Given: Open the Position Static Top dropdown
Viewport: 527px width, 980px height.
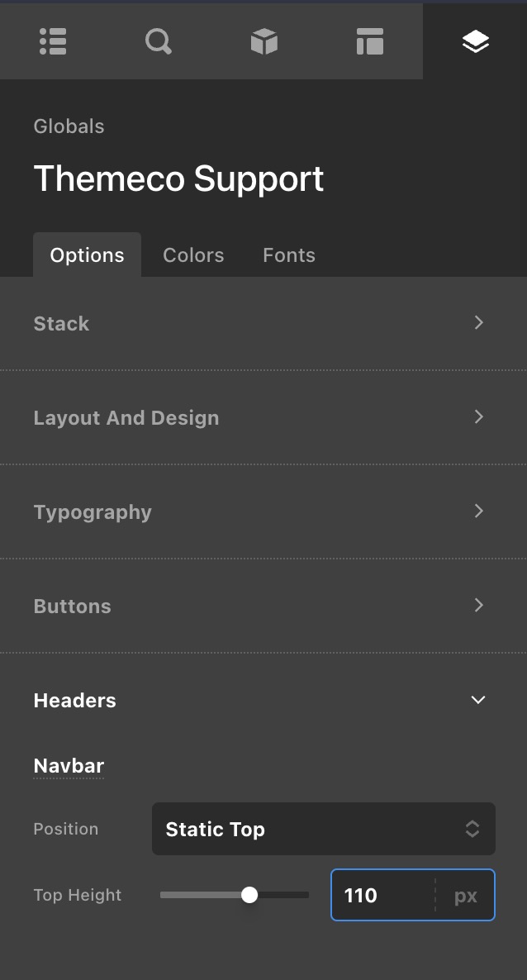Looking at the screenshot, I should 323,829.
